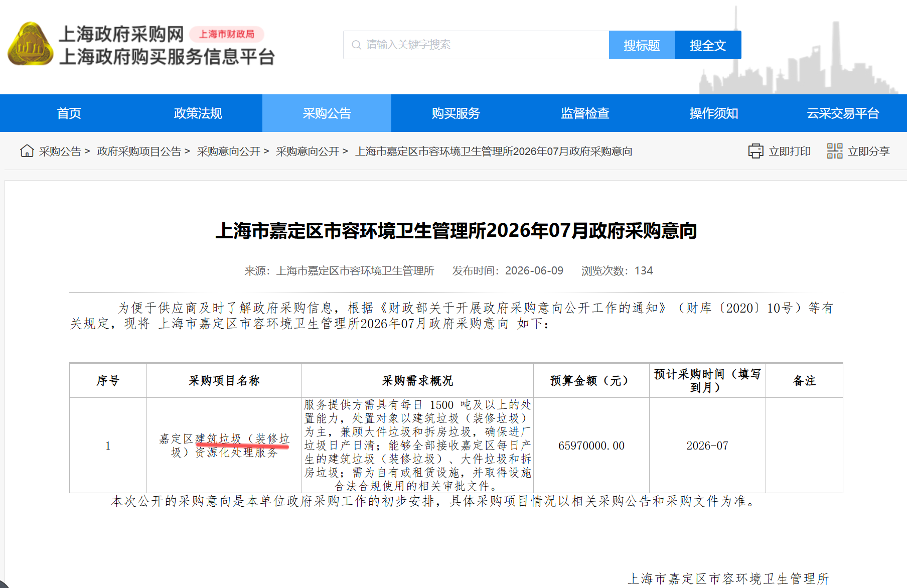Click the 浏览次数: 134 text
This screenshot has width=907, height=588.
[617, 271]
